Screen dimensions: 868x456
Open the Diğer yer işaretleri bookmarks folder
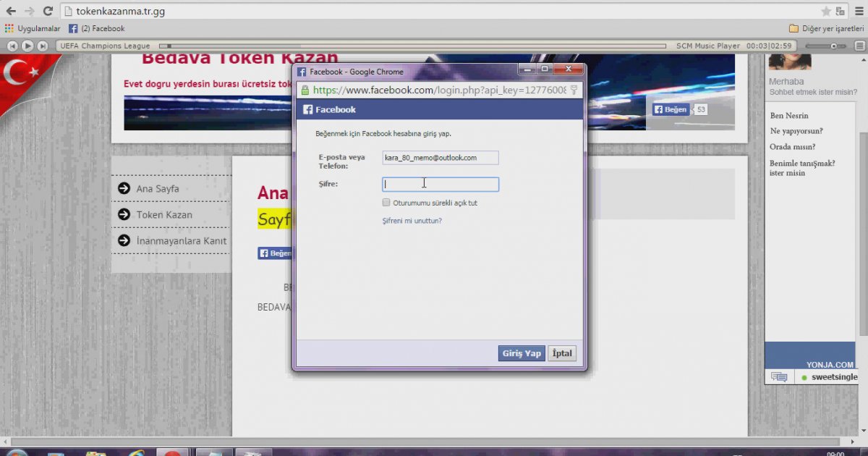827,29
